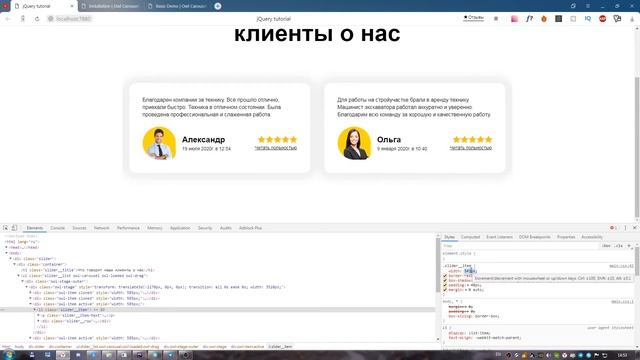This screenshot has width=640, height=360.
Task: Select div.container in the breadcrumb trail
Action: pyautogui.click(x=60, y=347)
